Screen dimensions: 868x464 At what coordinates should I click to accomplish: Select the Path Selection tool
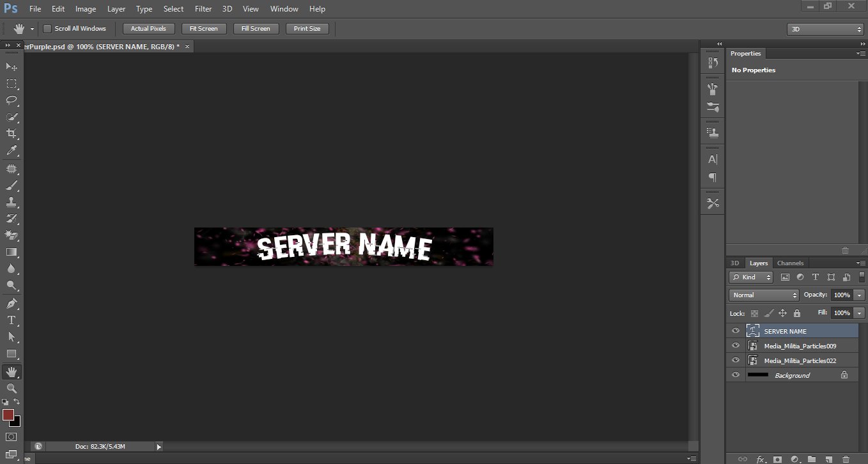(12, 337)
